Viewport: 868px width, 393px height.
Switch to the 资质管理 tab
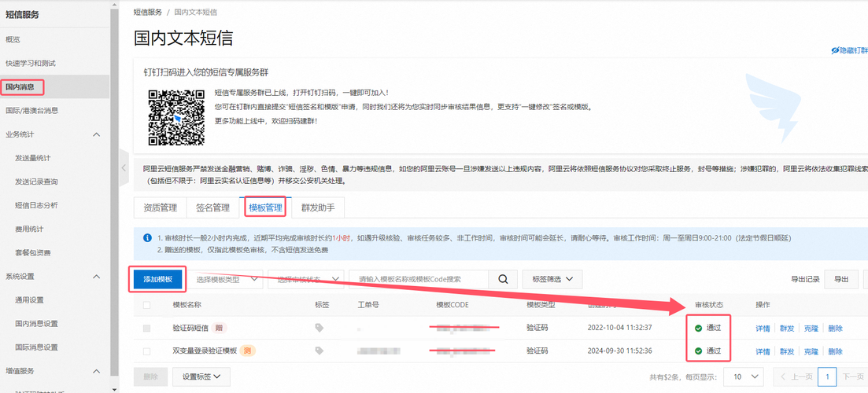click(160, 208)
